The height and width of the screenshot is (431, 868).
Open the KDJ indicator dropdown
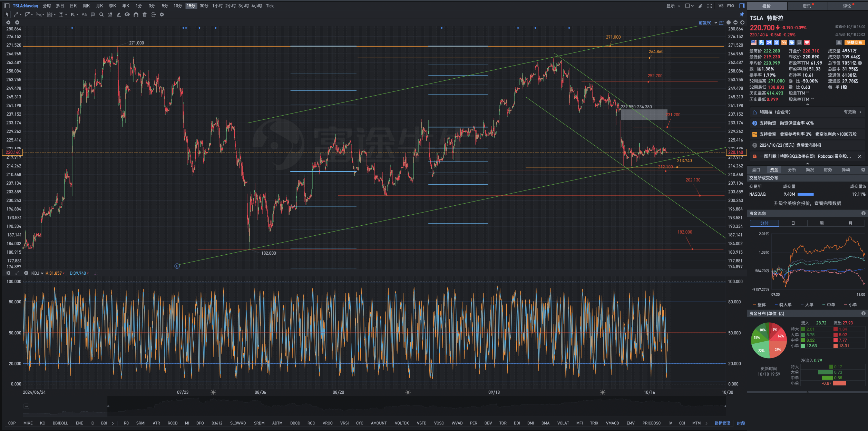click(37, 273)
